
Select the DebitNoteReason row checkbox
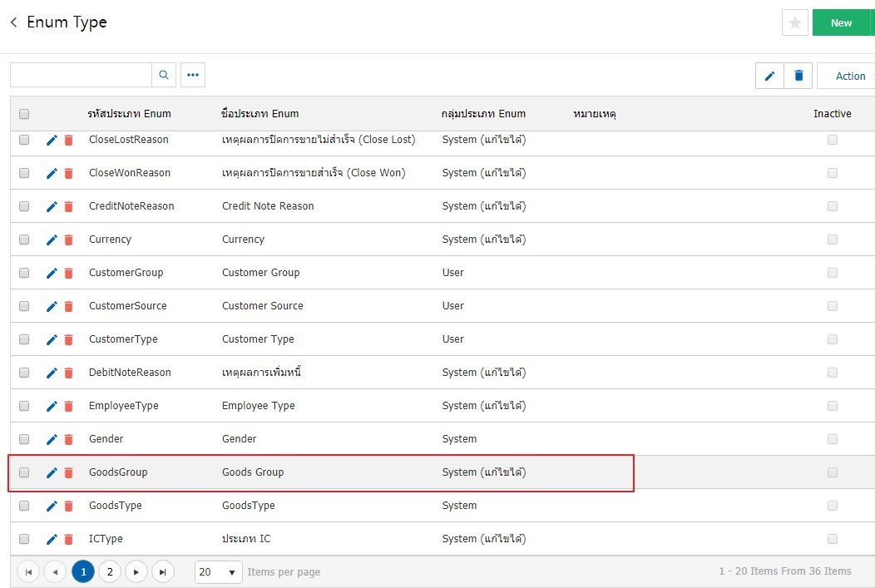(x=24, y=372)
